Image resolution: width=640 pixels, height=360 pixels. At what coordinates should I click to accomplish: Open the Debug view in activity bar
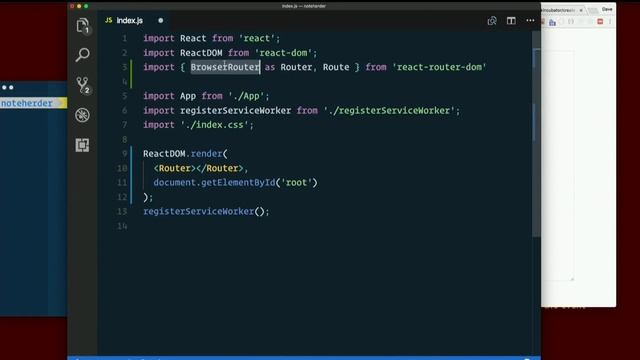click(x=82, y=115)
